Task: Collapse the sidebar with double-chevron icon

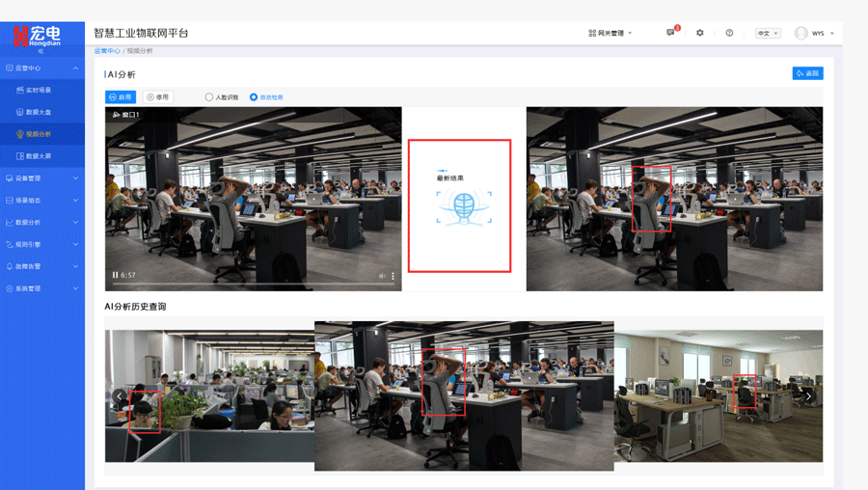Action: coord(41,51)
